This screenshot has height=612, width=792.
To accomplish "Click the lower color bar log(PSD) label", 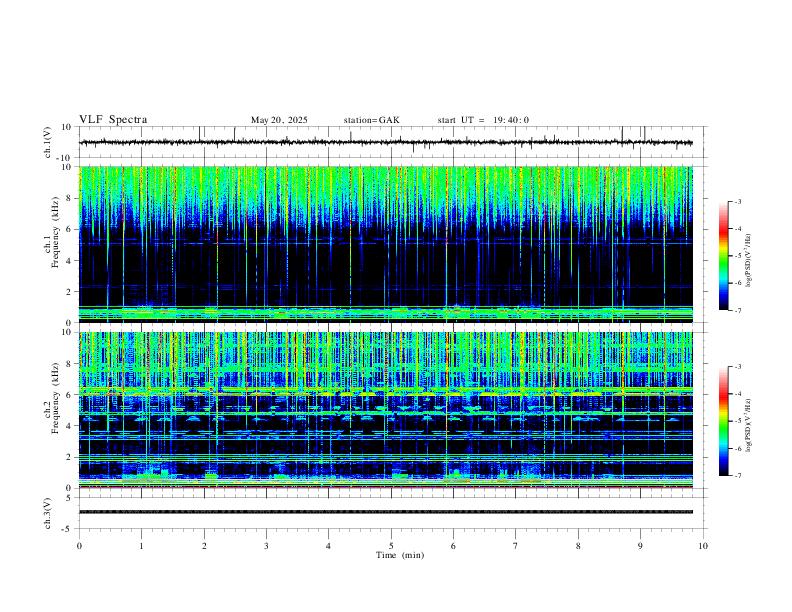I will pos(749,426).
